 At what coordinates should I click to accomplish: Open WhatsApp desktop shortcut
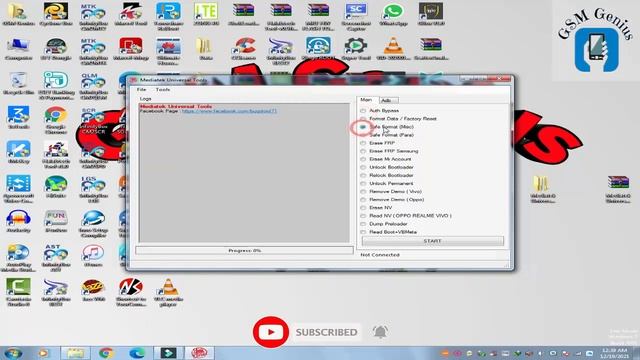coord(393,15)
